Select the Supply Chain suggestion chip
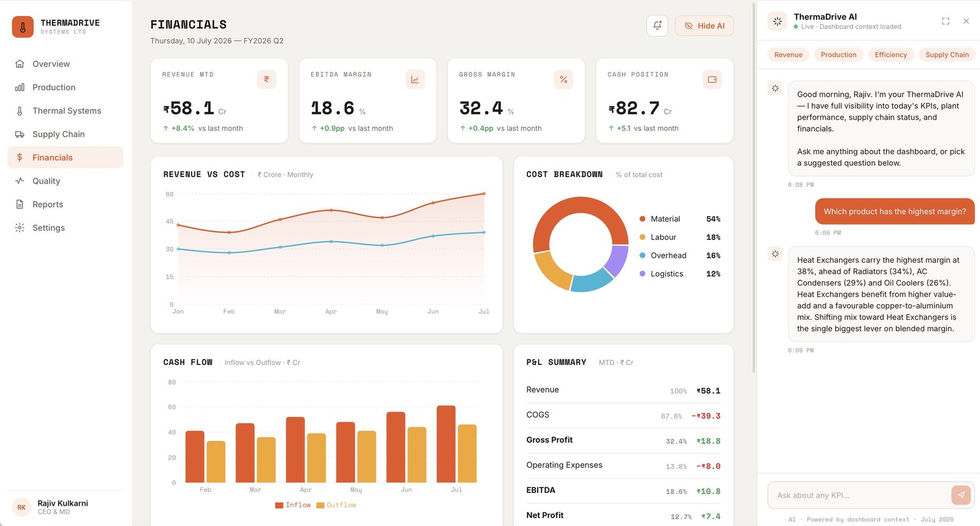Image resolution: width=980 pixels, height=526 pixels. (947, 54)
